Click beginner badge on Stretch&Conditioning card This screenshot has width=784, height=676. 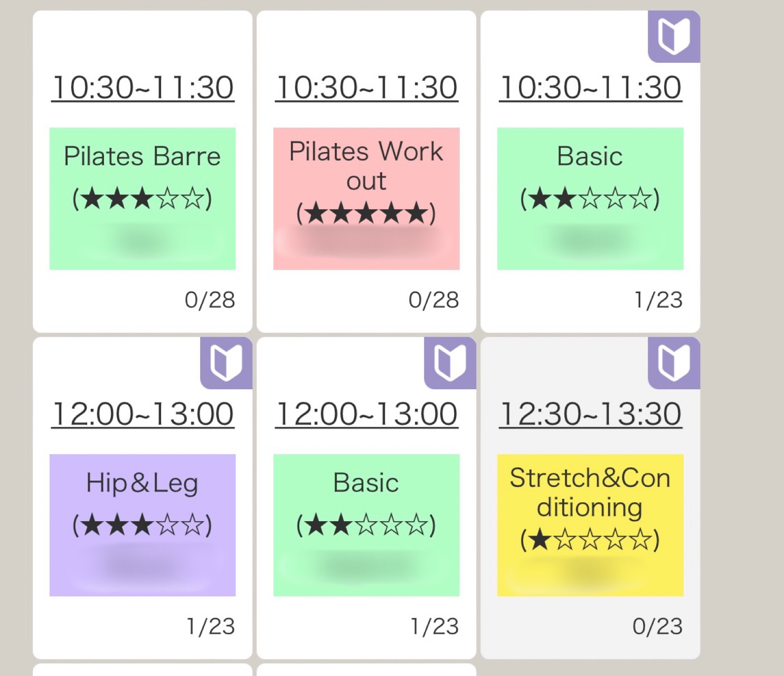(674, 363)
